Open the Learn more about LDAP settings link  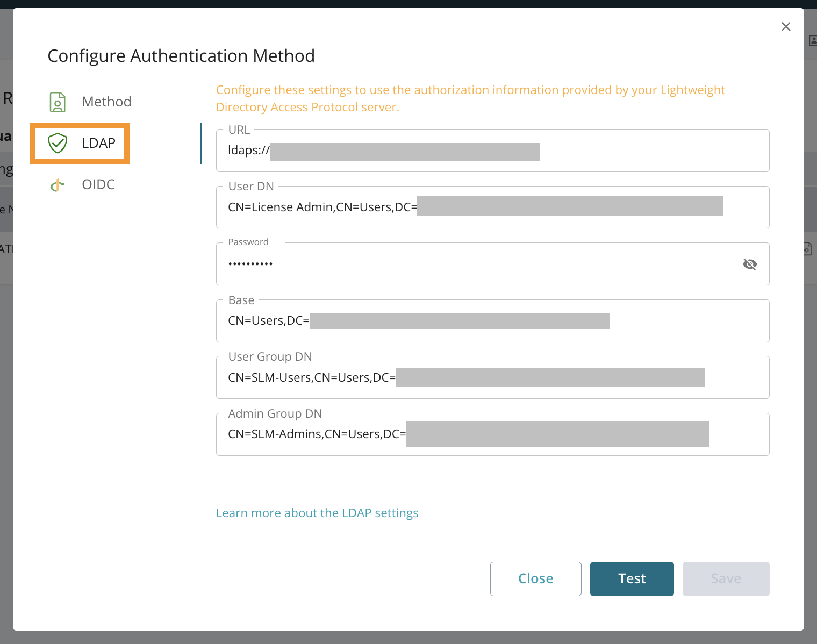click(317, 513)
